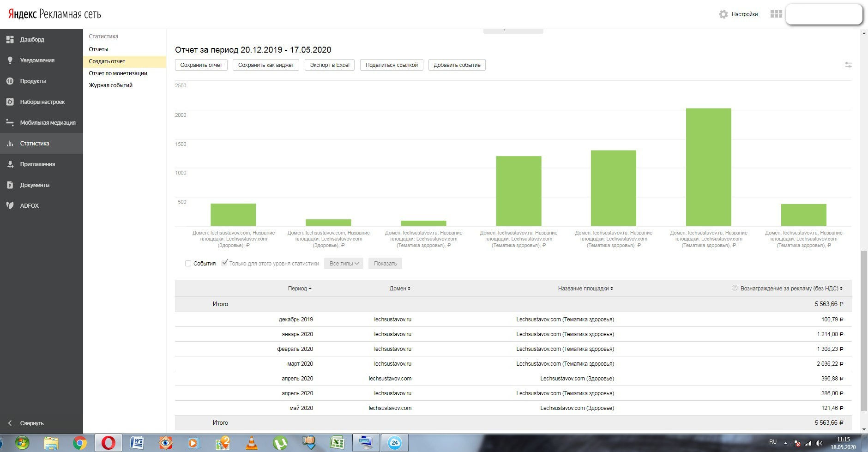868x452 pixels.
Task: Open Отчет по монетизации
Action: (118, 73)
